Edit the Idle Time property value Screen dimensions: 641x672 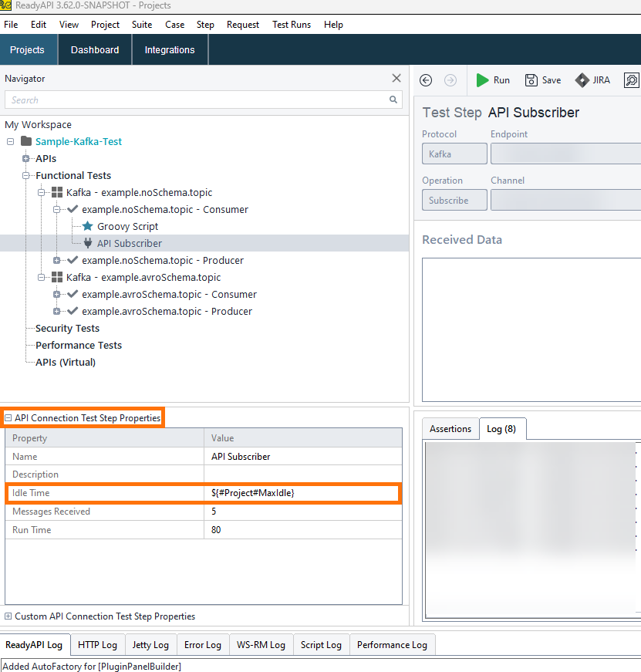(x=304, y=493)
